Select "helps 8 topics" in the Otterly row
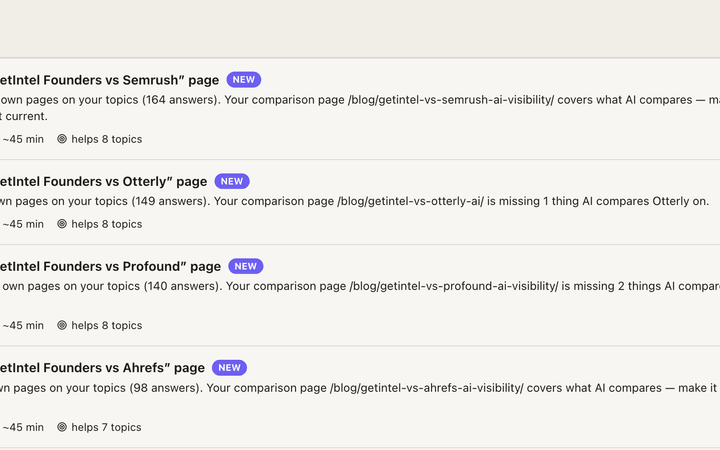 pos(107,224)
